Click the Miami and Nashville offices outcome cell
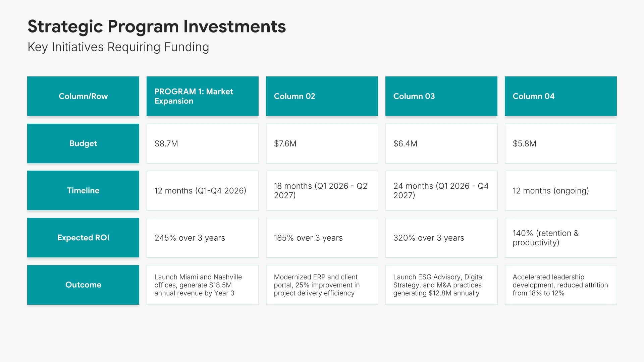 [202, 285]
